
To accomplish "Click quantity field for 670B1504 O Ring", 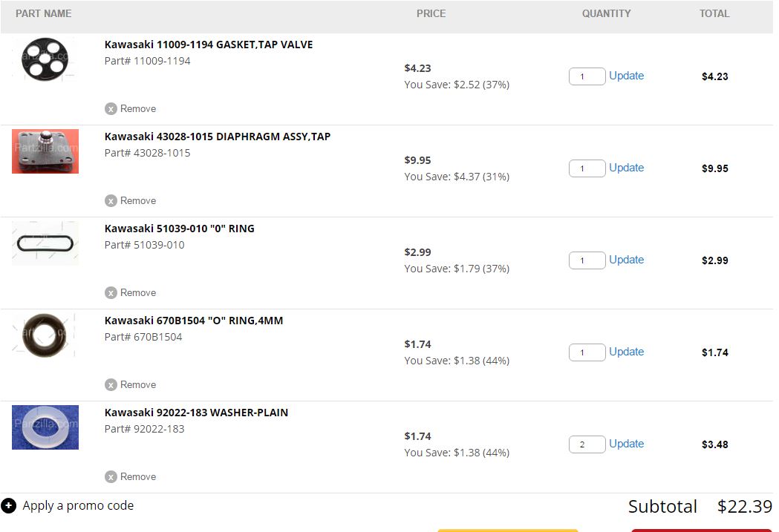I will pyautogui.click(x=587, y=352).
